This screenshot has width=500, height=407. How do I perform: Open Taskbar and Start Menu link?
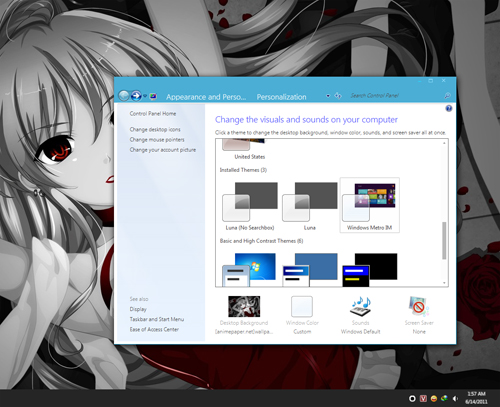157,319
